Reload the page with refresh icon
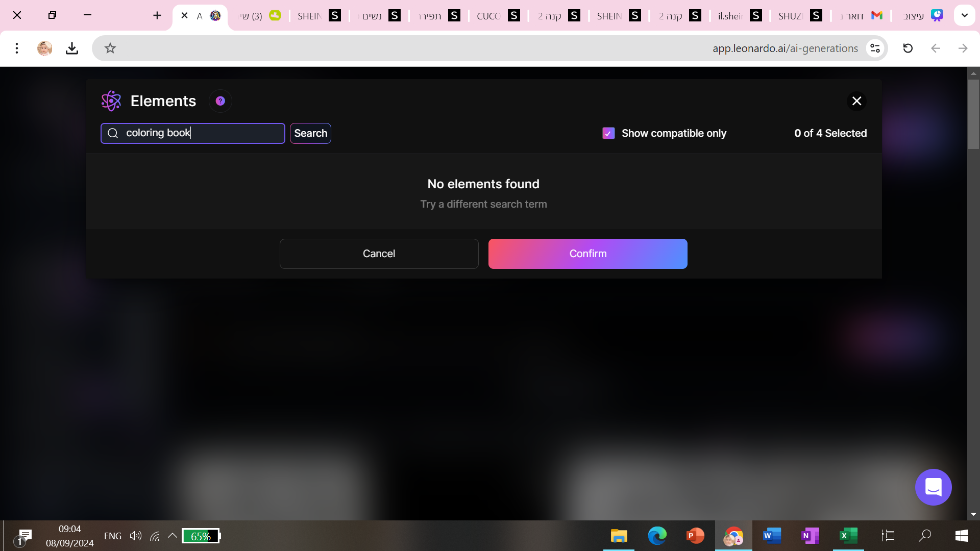Screen dimensions: 980x551 tap(908, 48)
